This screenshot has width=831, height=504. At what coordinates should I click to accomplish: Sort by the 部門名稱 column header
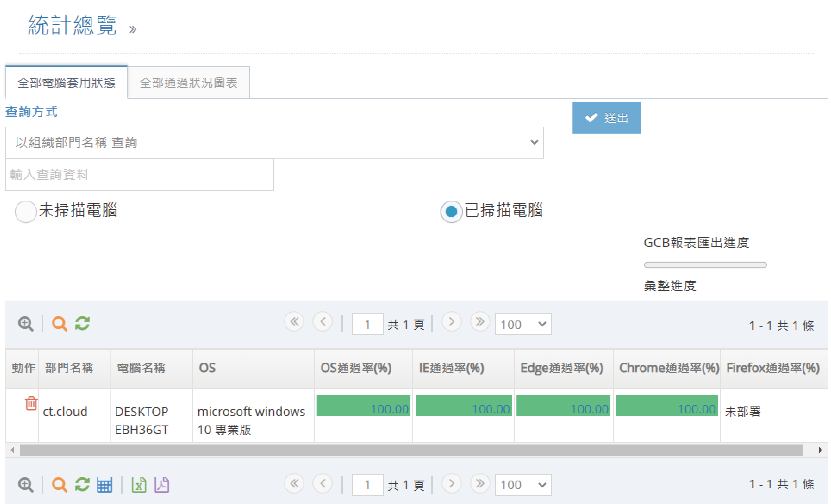75,368
